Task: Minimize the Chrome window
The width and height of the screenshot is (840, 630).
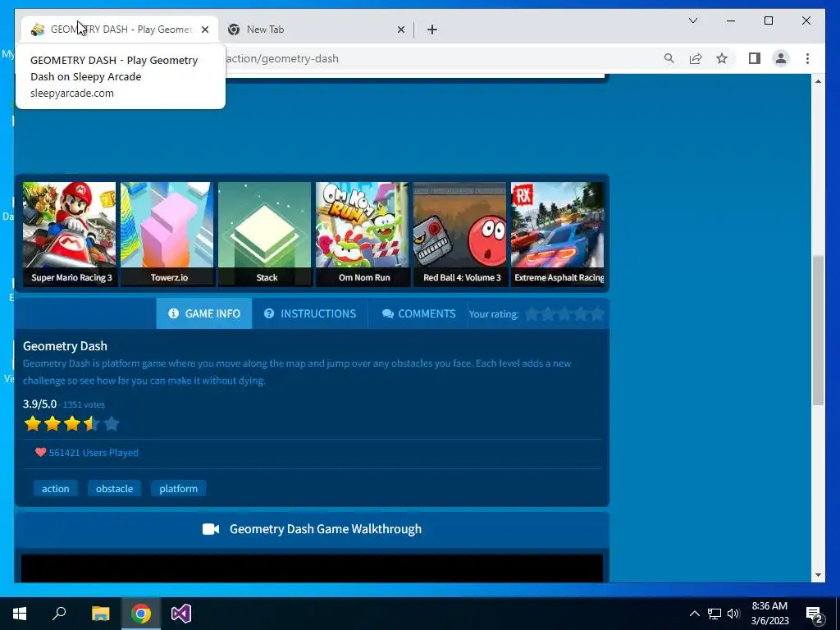Action: point(731,21)
